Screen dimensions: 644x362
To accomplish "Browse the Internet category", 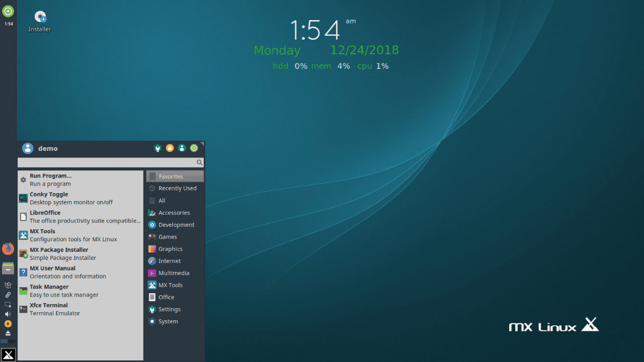I will [175, 261].
